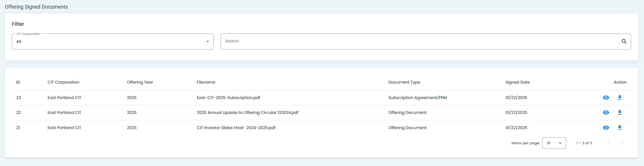View the CIT Investor Slides Final document
This screenshot has width=644, height=166.
(606, 128)
